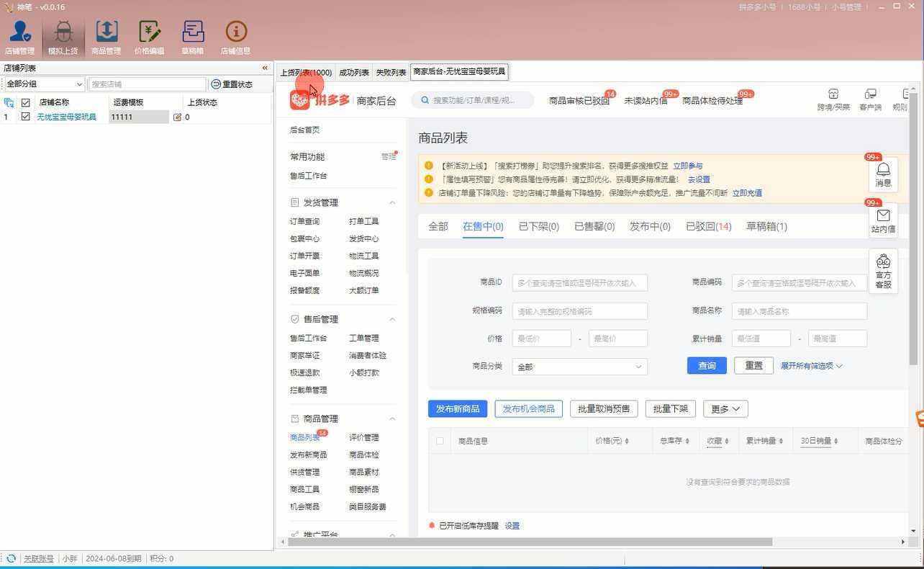Click the 发布新商品 blue button

tap(458, 409)
